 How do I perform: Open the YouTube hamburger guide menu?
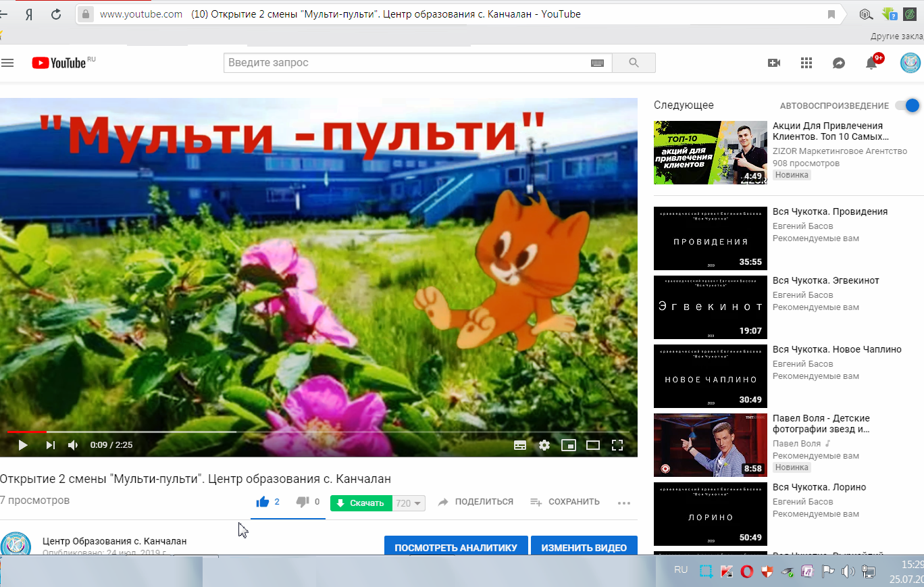(x=7, y=63)
